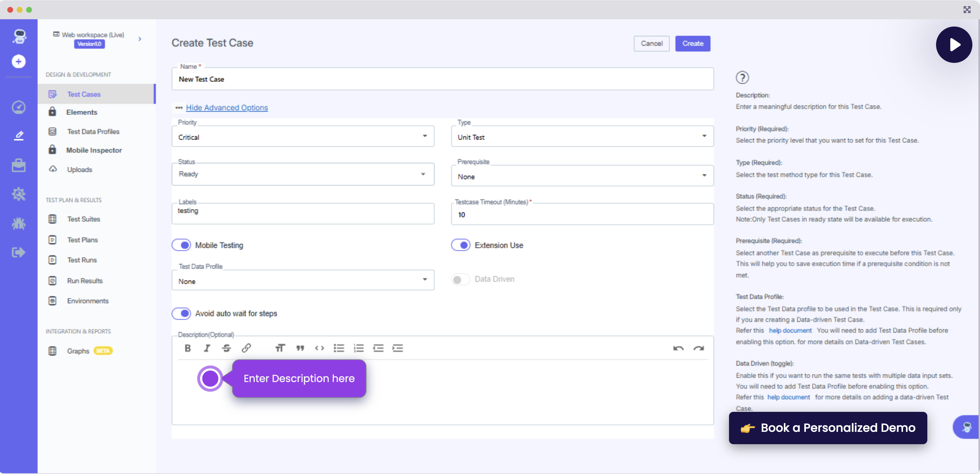Click the Create button
This screenshot has height=474, width=980.
click(x=692, y=43)
